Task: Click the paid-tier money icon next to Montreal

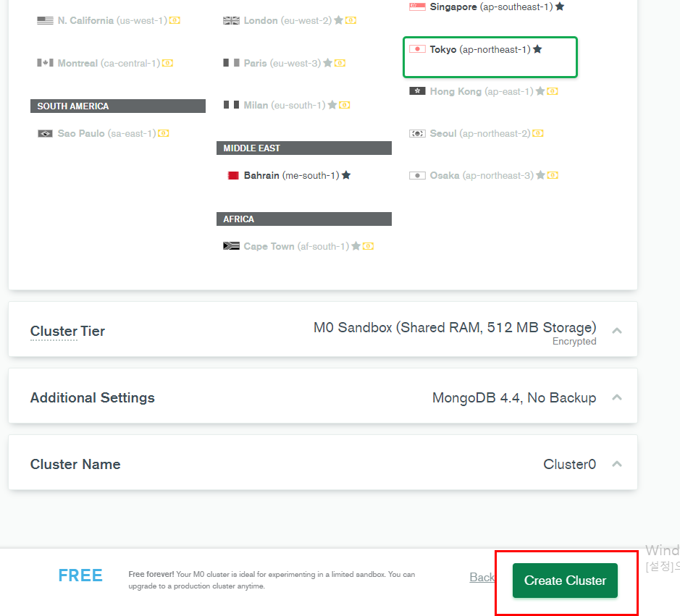Action: (168, 63)
